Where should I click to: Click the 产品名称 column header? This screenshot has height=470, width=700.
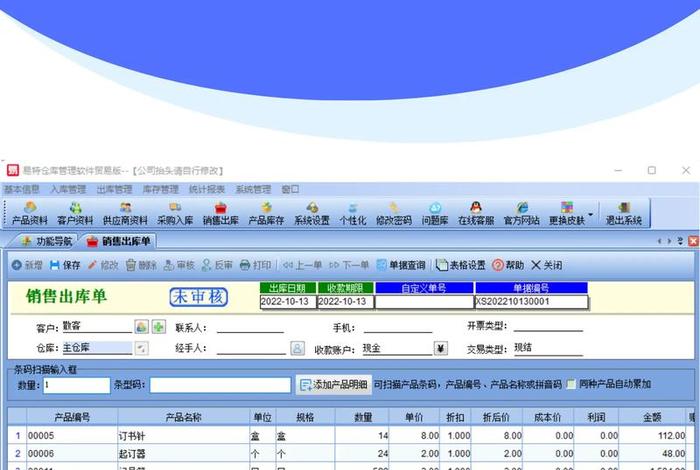pos(183,417)
